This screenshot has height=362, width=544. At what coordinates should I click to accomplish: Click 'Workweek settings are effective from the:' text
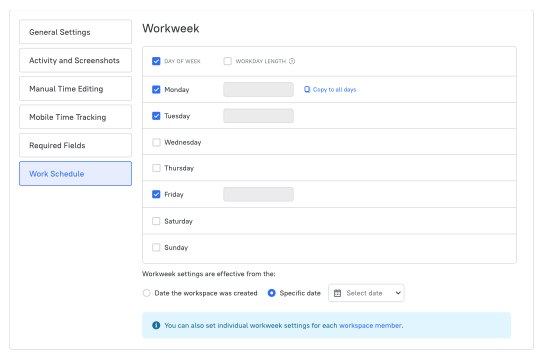(209, 274)
